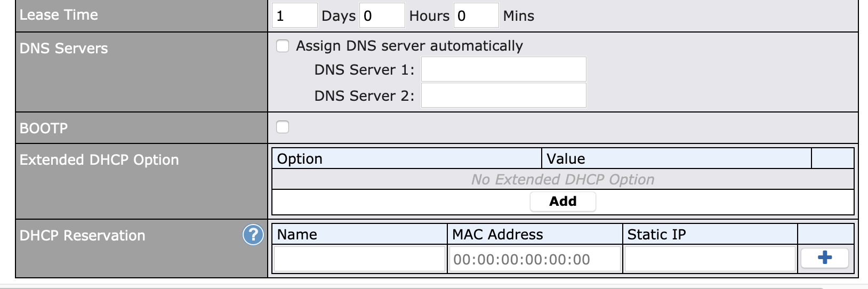Click the Extended DHCP Option label

coord(99,160)
